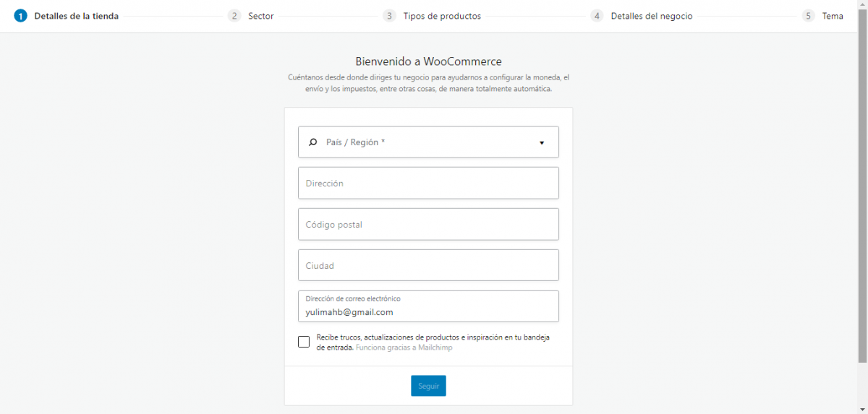Click the Dirección input field
This screenshot has height=414, width=868.
tap(428, 184)
